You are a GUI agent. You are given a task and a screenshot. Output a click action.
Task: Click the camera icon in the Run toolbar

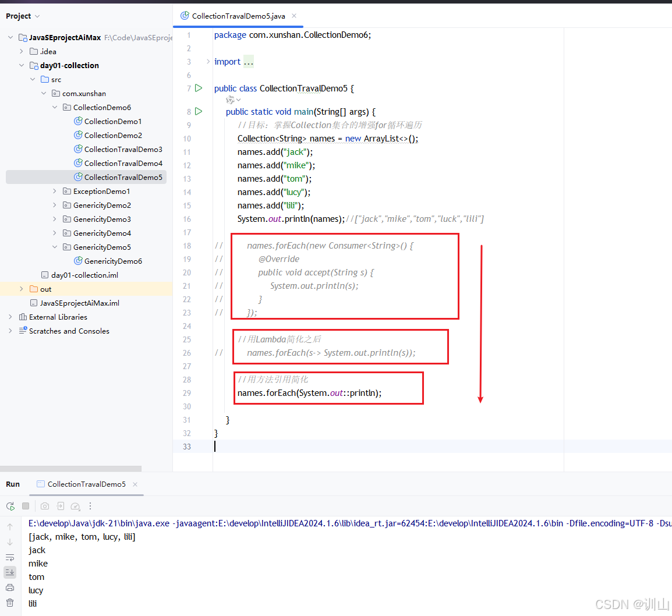pyautogui.click(x=45, y=506)
